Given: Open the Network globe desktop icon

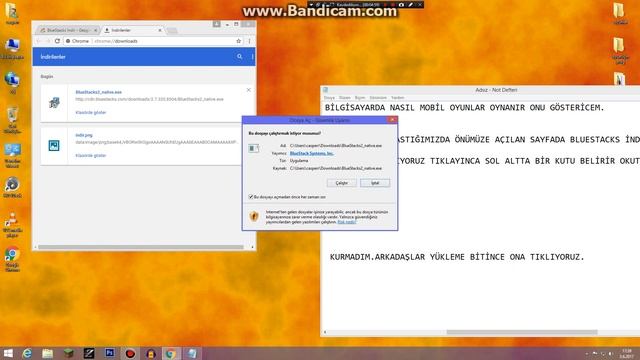Looking at the screenshot, I should 12,83.
